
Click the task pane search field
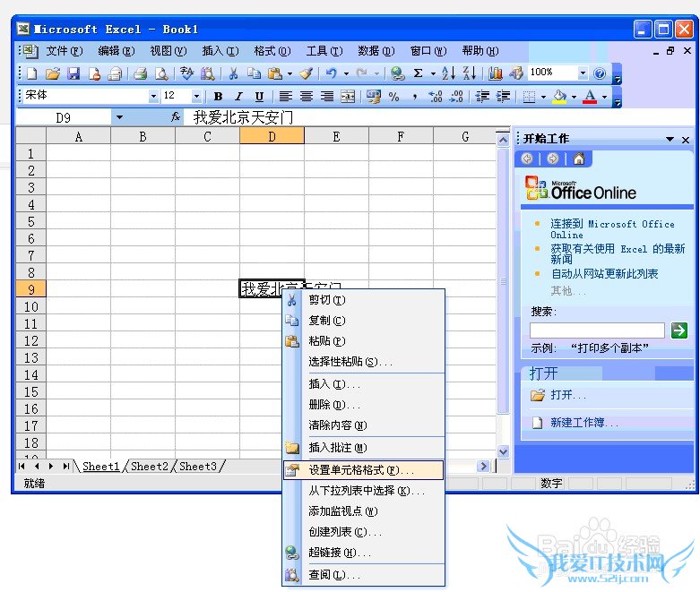597,330
